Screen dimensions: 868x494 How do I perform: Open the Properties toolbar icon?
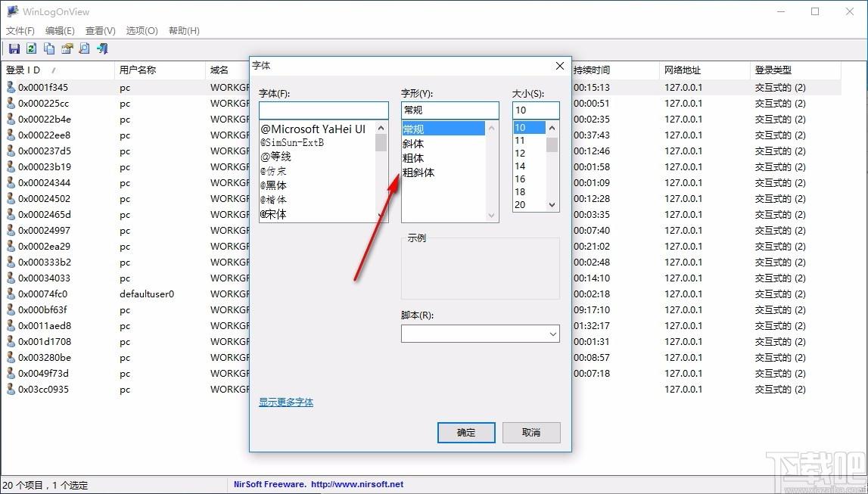click(67, 49)
